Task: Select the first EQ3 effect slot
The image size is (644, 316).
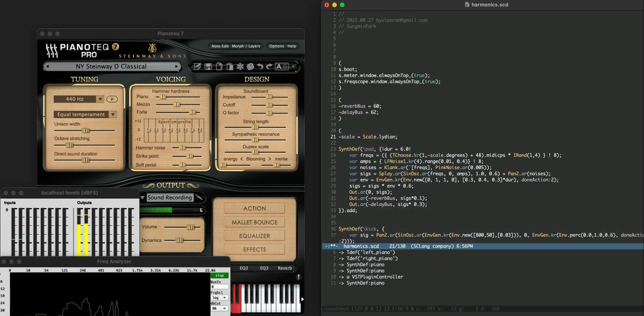Action: [x=244, y=268]
